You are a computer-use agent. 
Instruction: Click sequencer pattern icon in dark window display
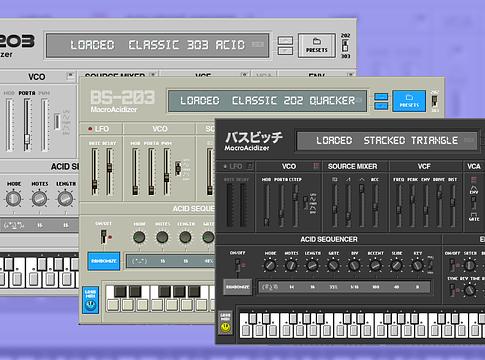[270, 287]
